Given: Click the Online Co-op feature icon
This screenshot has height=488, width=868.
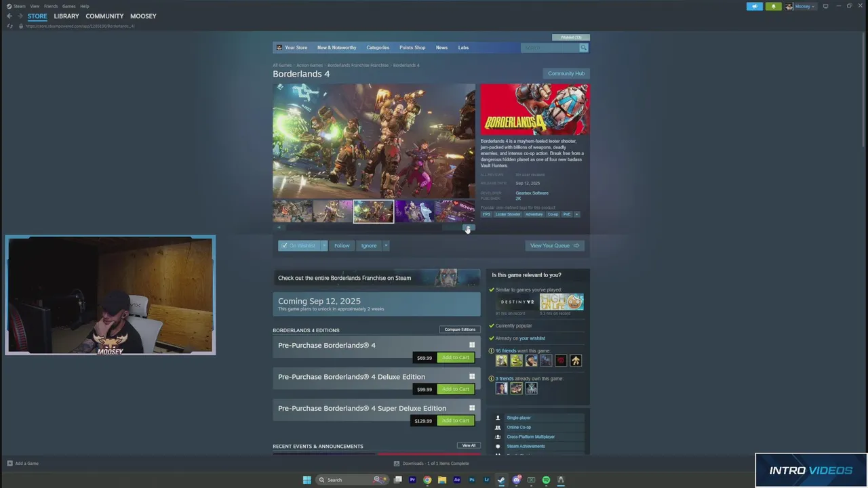Looking at the screenshot, I should point(498,428).
